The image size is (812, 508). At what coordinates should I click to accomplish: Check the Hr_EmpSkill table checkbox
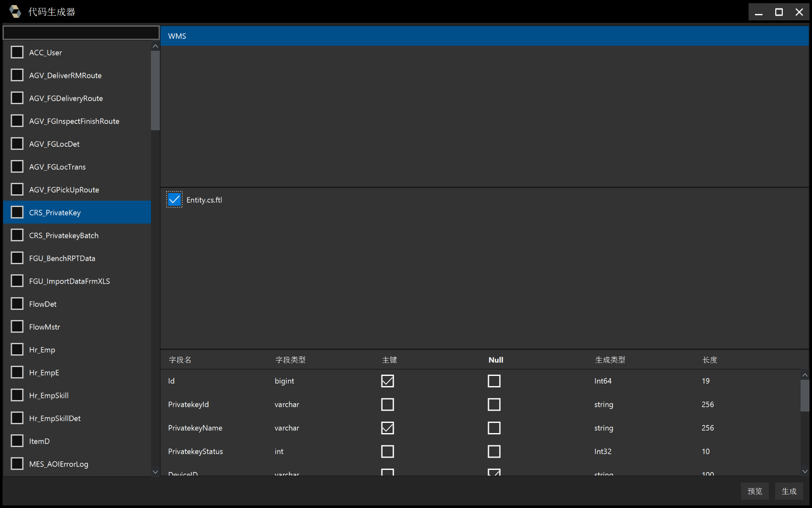(17, 395)
